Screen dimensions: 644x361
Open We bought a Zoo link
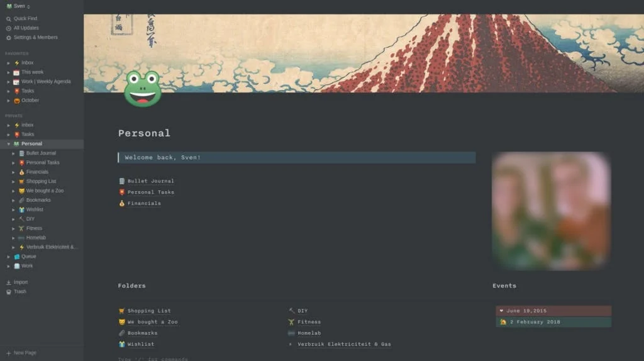tap(152, 322)
